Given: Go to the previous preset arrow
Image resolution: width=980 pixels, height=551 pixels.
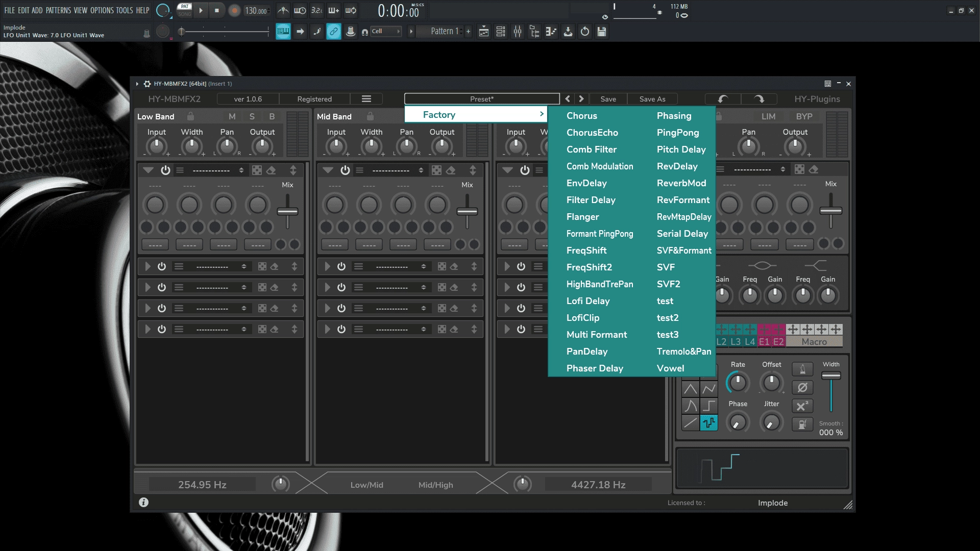Looking at the screenshot, I should [x=568, y=99].
